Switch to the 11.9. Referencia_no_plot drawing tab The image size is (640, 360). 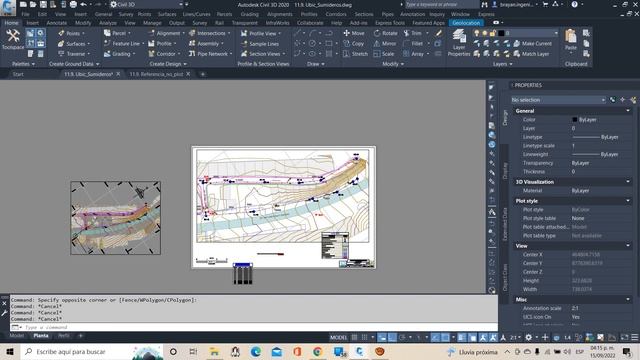[156, 74]
